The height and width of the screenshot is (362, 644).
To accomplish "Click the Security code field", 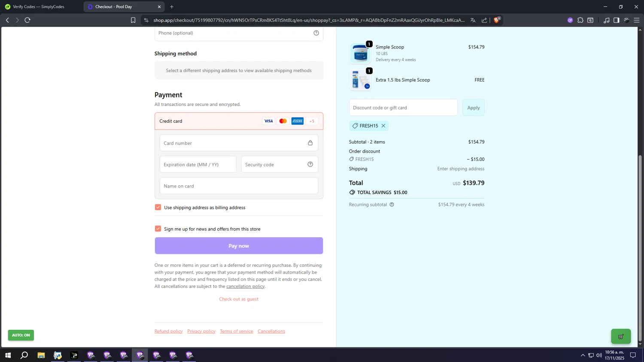I will pos(279,164).
